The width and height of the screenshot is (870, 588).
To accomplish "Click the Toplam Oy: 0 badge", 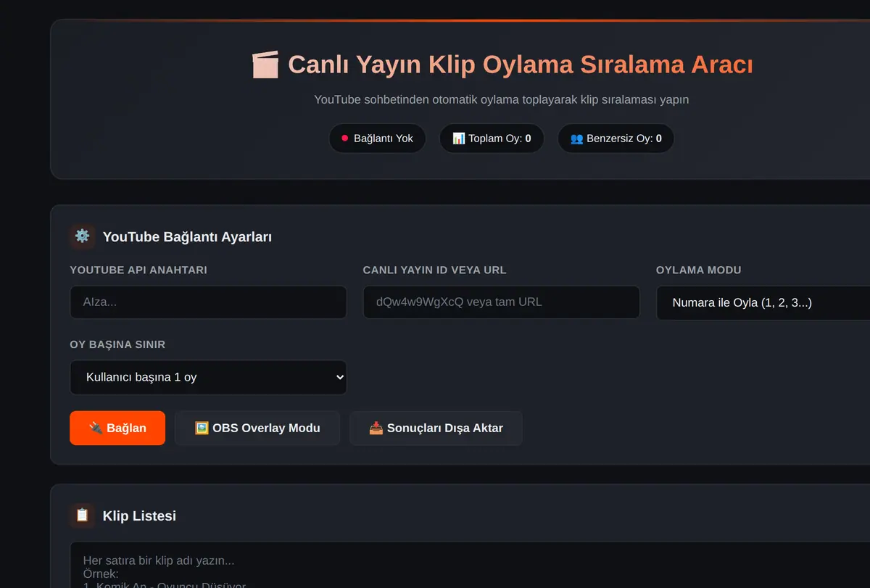I will [x=492, y=138].
